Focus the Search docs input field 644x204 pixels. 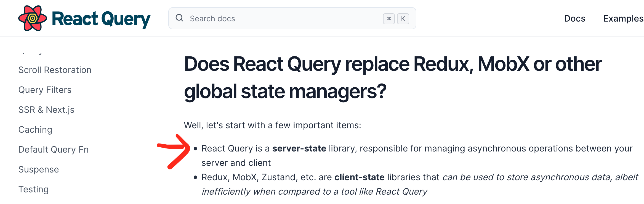292,18
